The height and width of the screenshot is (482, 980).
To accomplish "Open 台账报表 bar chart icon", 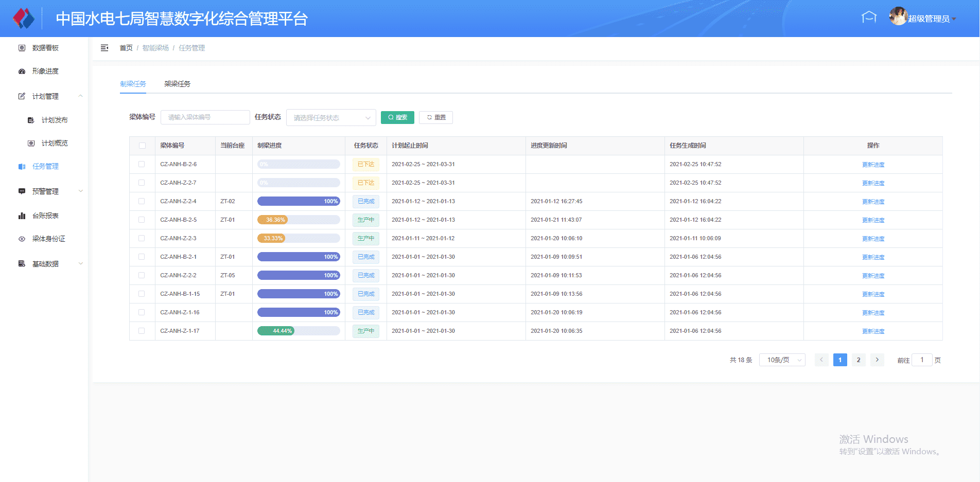I will point(22,216).
